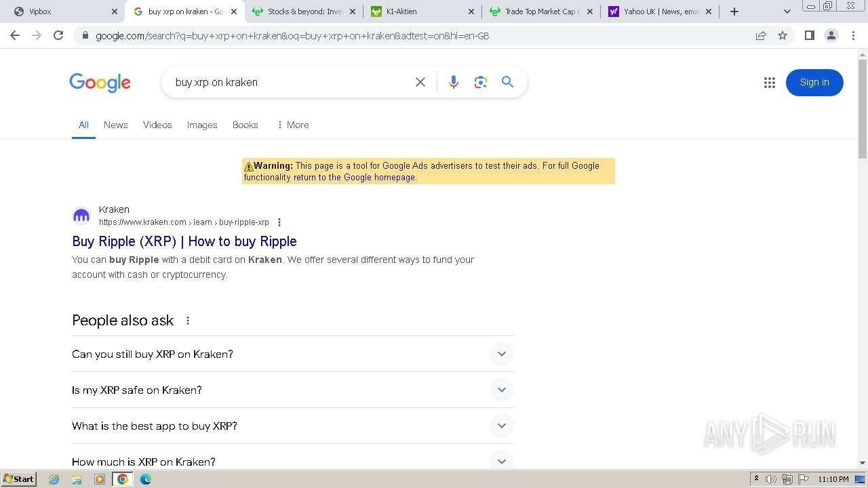Open the More filters dropdown

pos(292,125)
